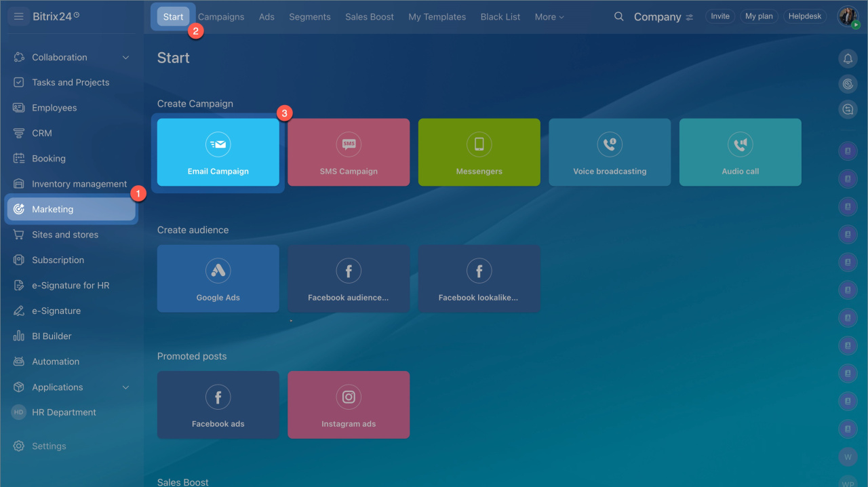Go to the Segments tab

pos(310,17)
